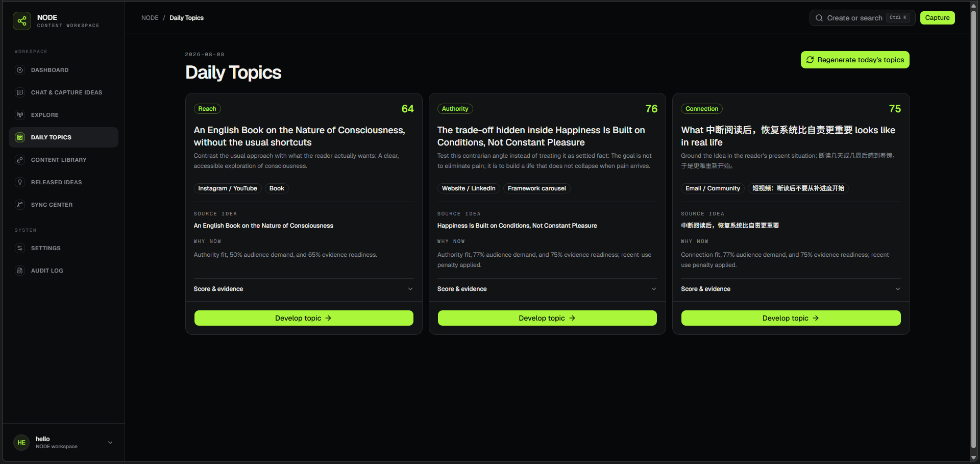Image resolution: width=980 pixels, height=464 pixels.
Task: Expand Score & evidence on Reach card
Action: coord(304,289)
